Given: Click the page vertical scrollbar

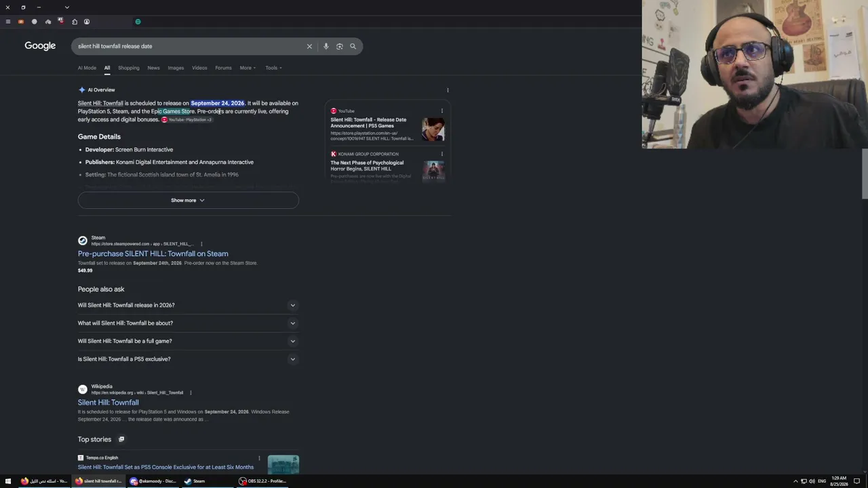Looking at the screenshot, I should point(865,174).
